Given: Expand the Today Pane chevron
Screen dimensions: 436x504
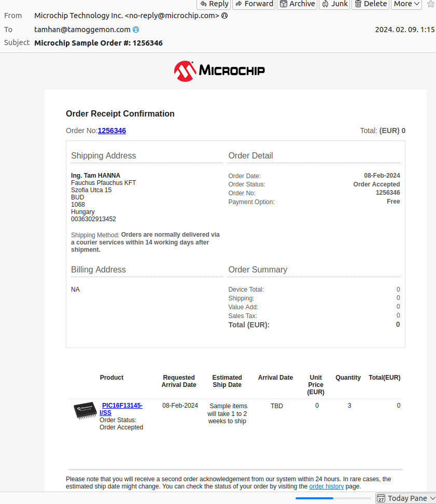Looking at the screenshot, I should pyautogui.click(x=432, y=498).
